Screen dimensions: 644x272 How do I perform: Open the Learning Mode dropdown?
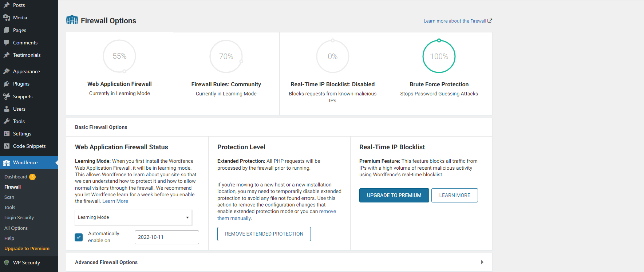click(x=133, y=217)
